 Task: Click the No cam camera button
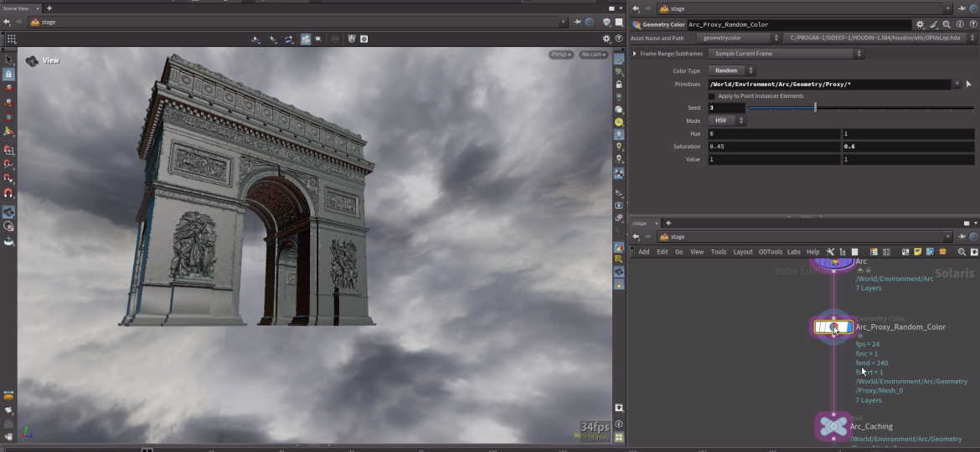point(593,54)
